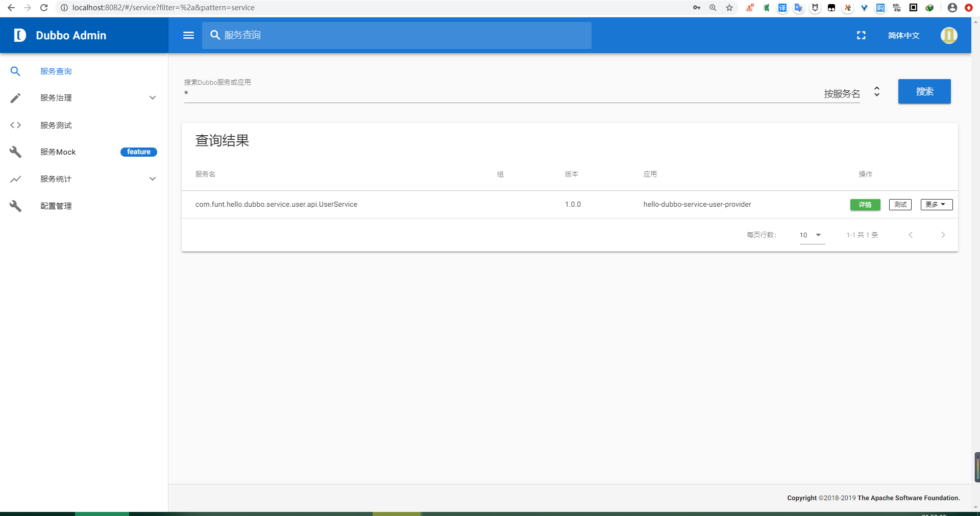Switch language via 简体中文 menu
Screen dimensions: 980x516
point(903,35)
